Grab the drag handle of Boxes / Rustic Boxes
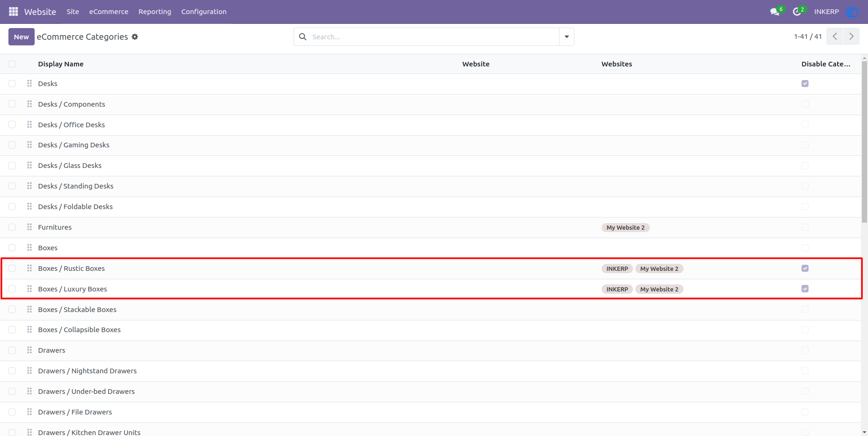This screenshot has width=868, height=436. tap(29, 268)
